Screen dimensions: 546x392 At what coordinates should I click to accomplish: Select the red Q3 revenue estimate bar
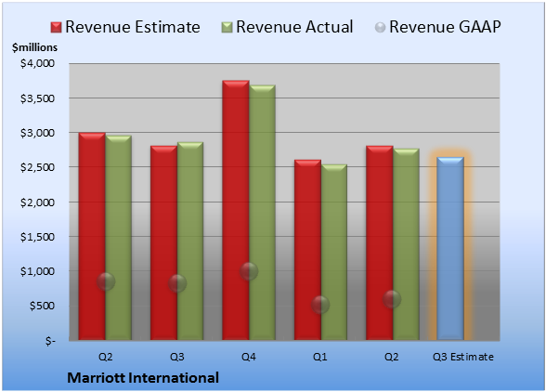tap(164, 242)
